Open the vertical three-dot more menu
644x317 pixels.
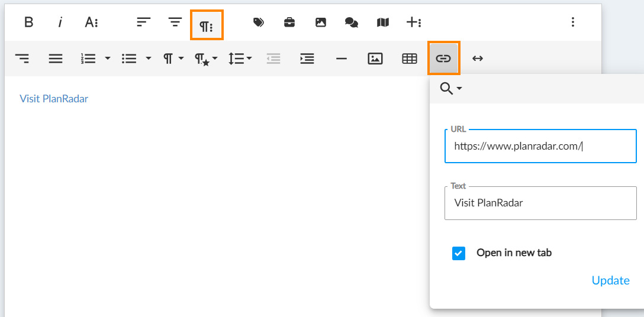(572, 22)
